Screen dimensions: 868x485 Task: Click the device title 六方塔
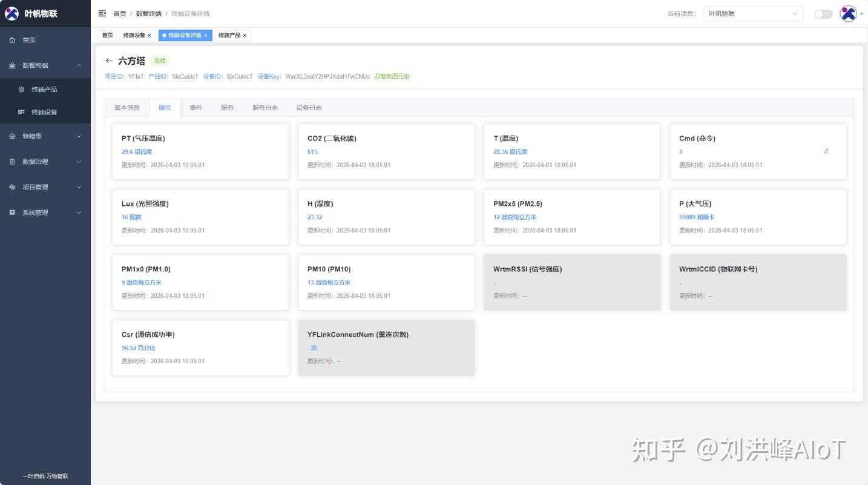tap(132, 61)
